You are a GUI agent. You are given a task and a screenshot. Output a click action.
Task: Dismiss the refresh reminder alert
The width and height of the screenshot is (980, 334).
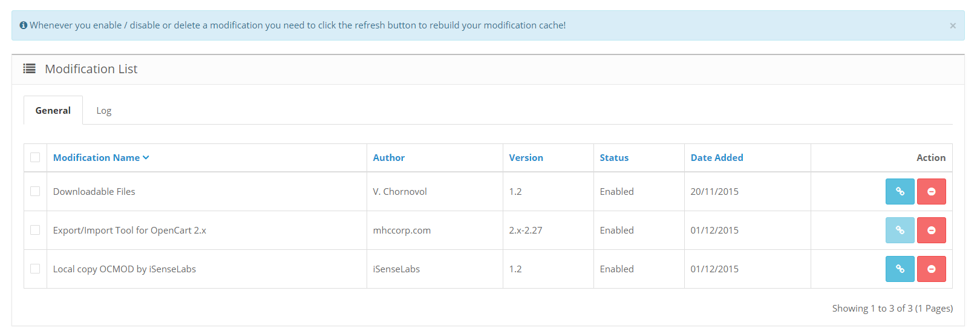953,25
